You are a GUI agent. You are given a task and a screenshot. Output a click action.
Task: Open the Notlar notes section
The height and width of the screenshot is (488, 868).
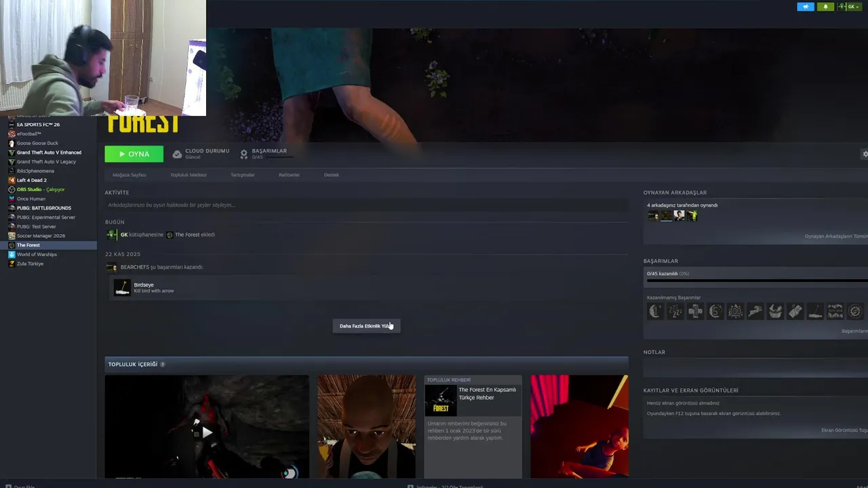point(755,369)
